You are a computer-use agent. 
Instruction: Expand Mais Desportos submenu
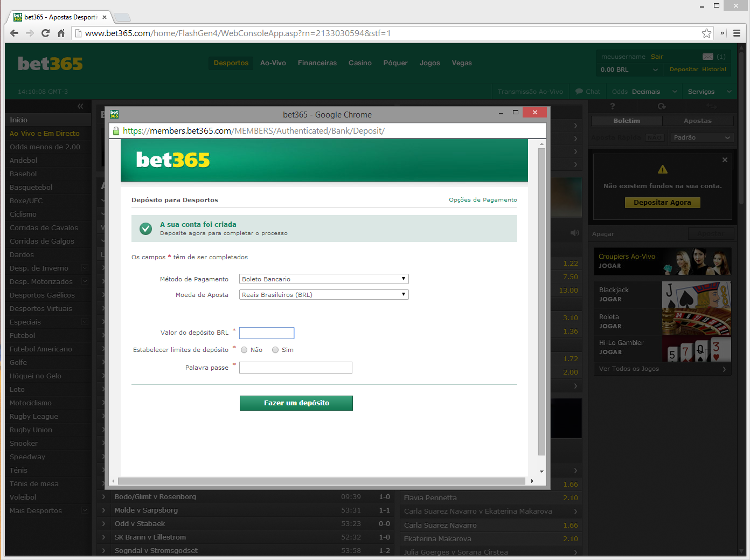pyautogui.click(x=85, y=510)
